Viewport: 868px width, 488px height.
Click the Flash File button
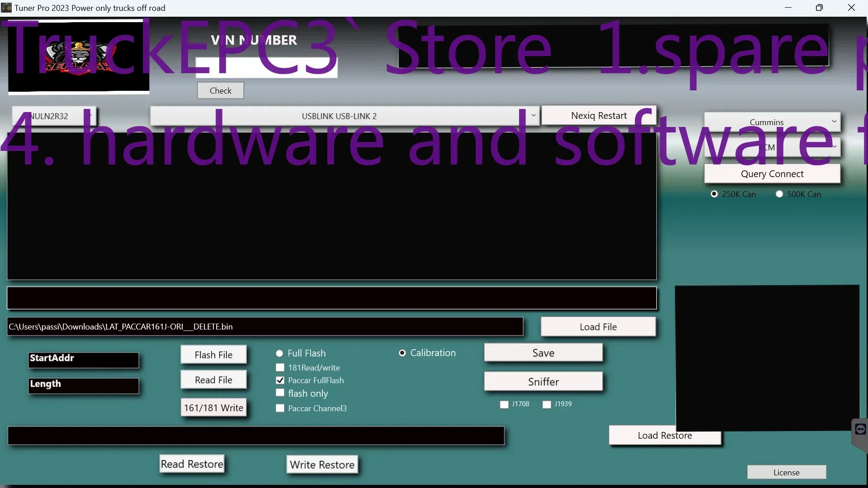tap(213, 355)
